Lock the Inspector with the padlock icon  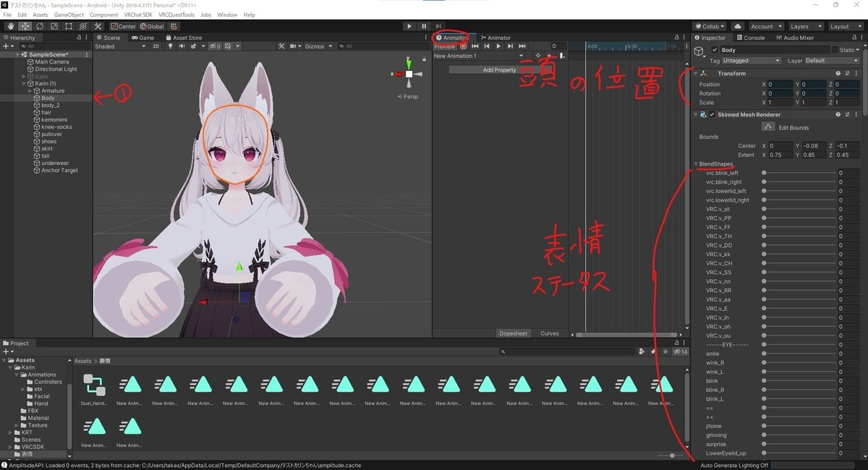click(x=854, y=38)
